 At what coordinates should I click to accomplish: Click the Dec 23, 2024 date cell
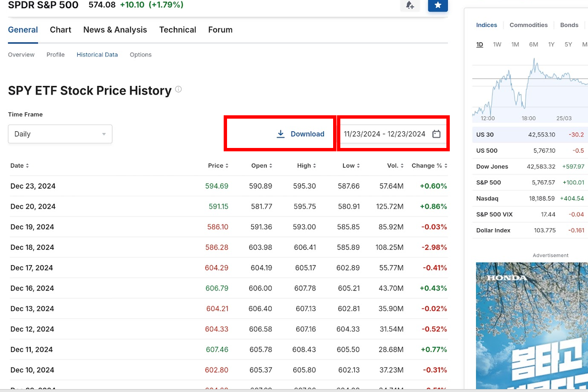click(x=33, y=186)
